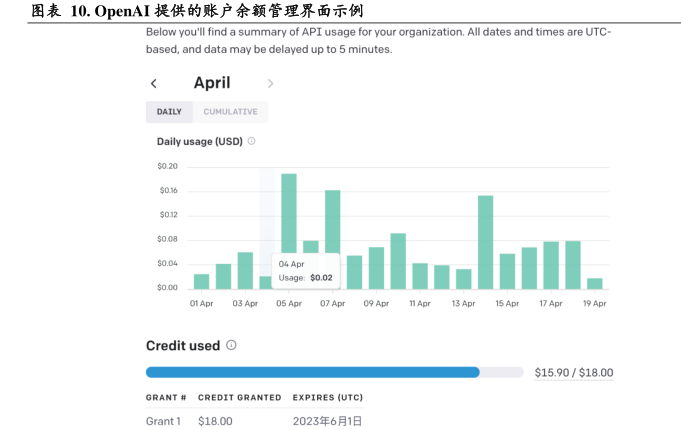Click the April month heading

pos(212,83)
